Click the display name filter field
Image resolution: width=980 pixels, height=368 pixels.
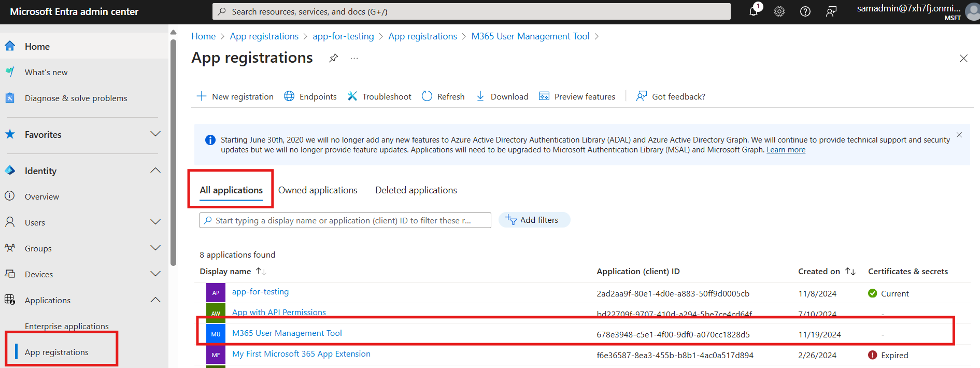pos(345,220)
